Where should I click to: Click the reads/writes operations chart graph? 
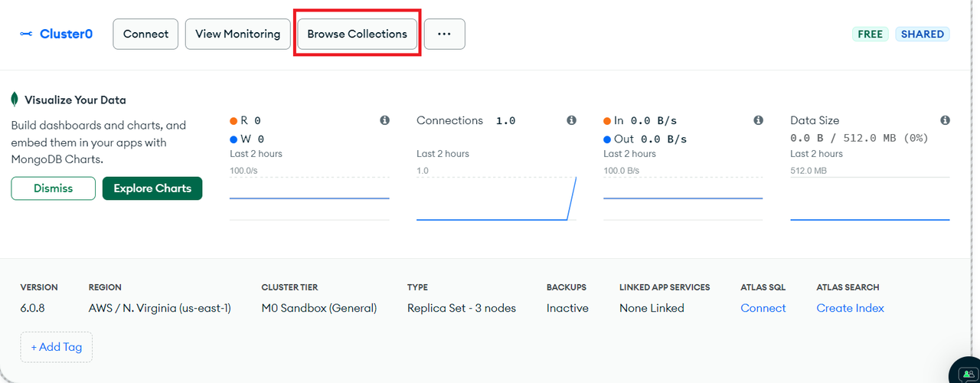(309, 198)
